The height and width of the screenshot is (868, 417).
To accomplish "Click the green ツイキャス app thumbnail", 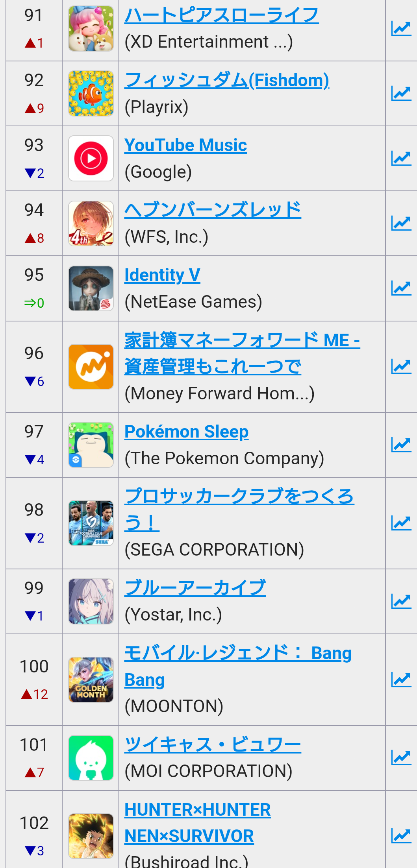I will point(91,757).
